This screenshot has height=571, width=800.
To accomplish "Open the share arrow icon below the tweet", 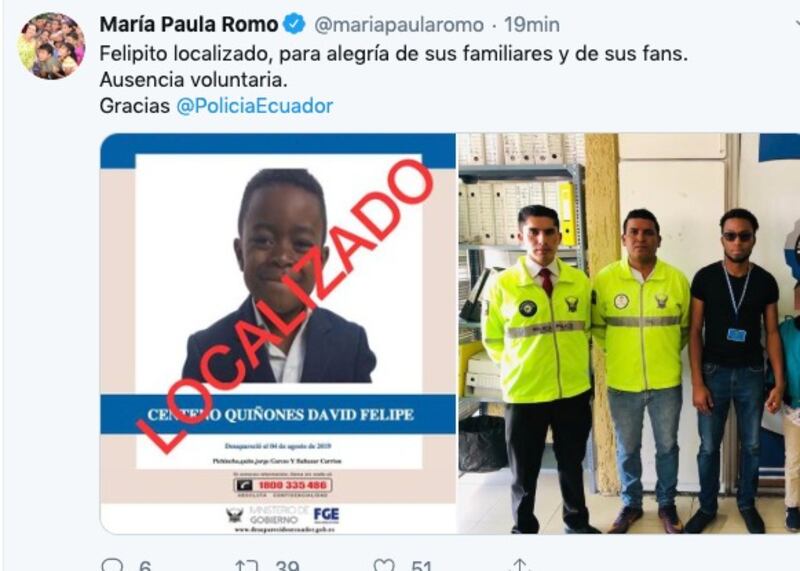I will coord(519,564).
